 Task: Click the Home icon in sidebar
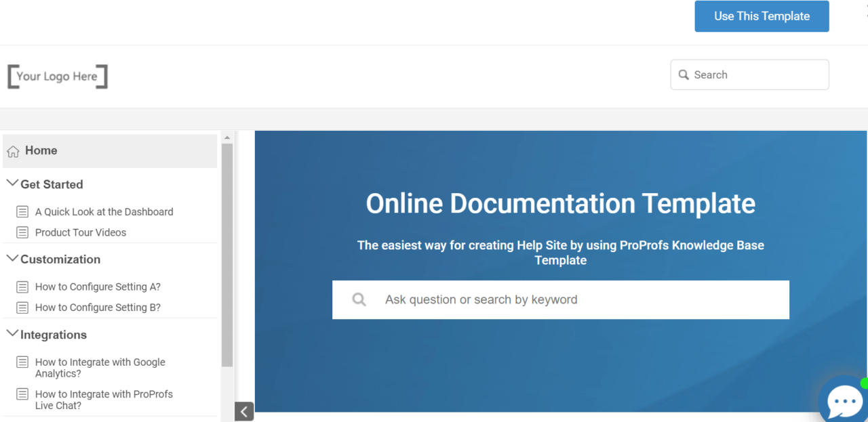[x=13, y=152]
